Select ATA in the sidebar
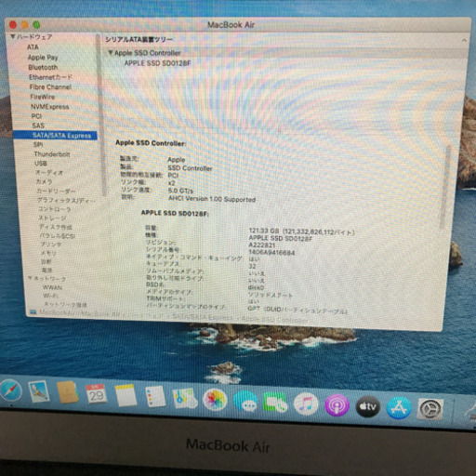This screenshot has height=476, width=476. [33, 47]
